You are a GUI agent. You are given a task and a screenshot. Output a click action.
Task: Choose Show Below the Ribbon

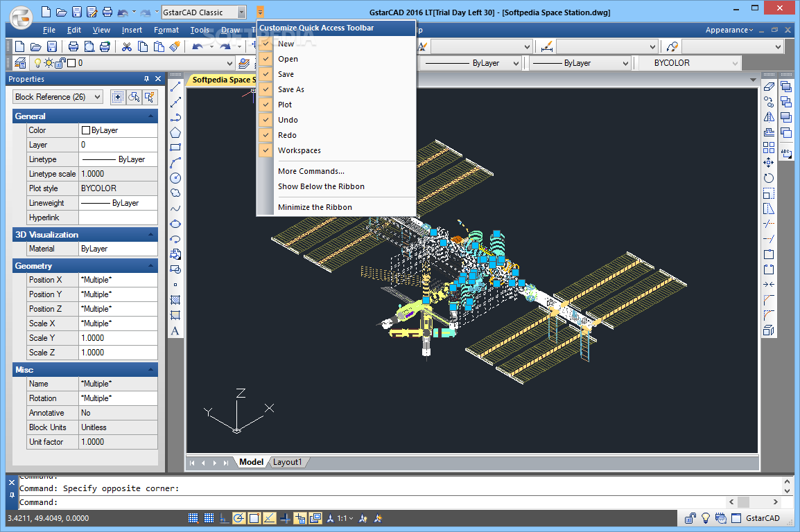[321, 186]
